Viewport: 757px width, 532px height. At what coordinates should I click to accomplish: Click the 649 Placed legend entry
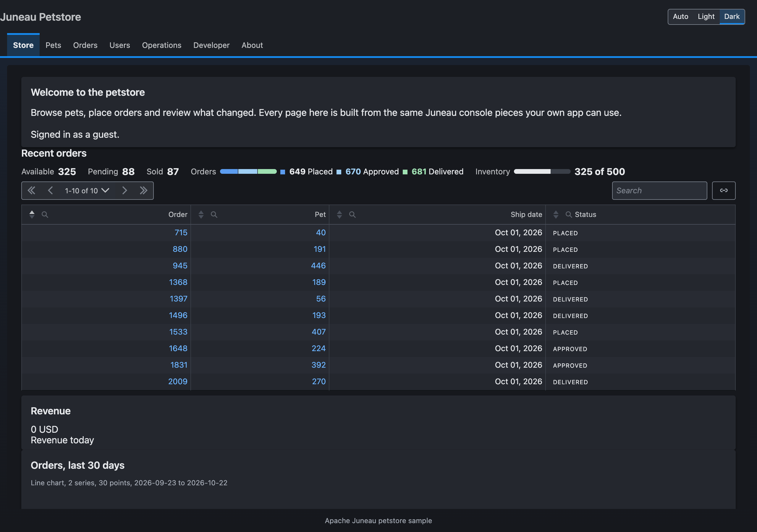(306, 172)
